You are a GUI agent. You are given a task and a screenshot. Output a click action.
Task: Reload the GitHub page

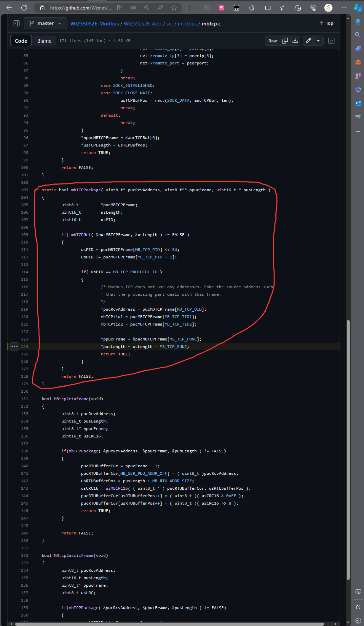[24, 8]
